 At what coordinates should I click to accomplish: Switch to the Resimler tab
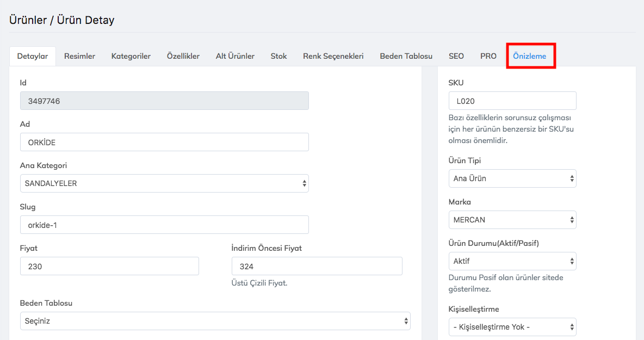pyautogui.click(x=79, y=56)
